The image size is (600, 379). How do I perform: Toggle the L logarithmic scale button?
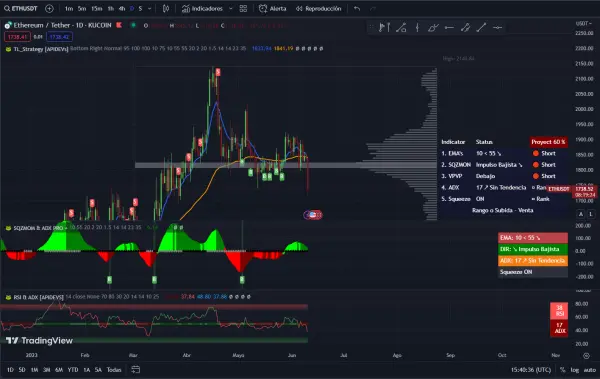[x=590, y=214]
